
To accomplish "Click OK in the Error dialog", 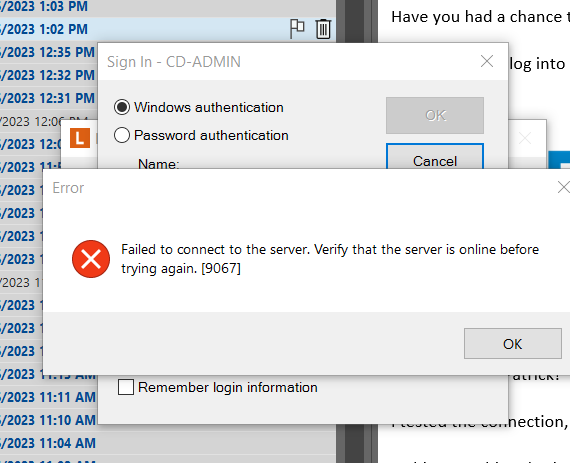I will [513, 343].
